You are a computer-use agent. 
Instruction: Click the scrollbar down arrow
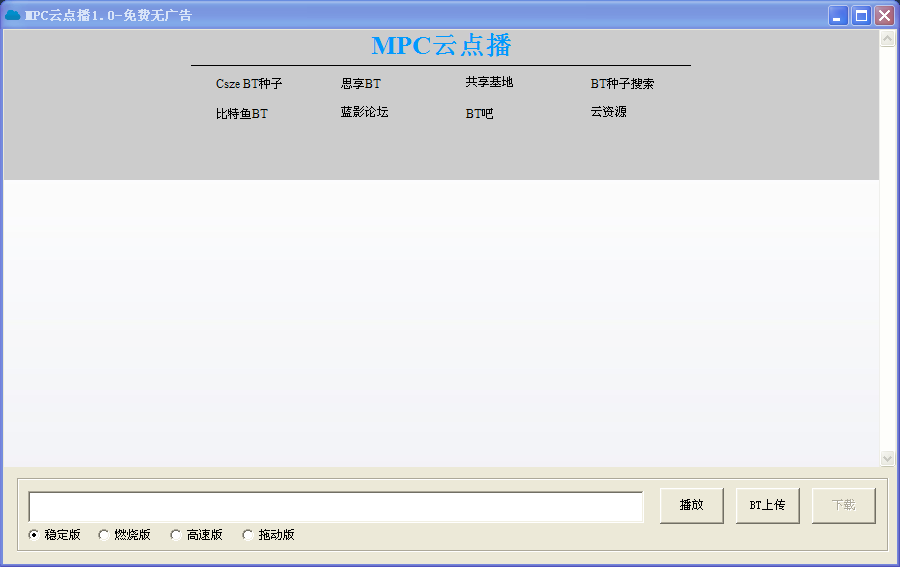(887, 458)
